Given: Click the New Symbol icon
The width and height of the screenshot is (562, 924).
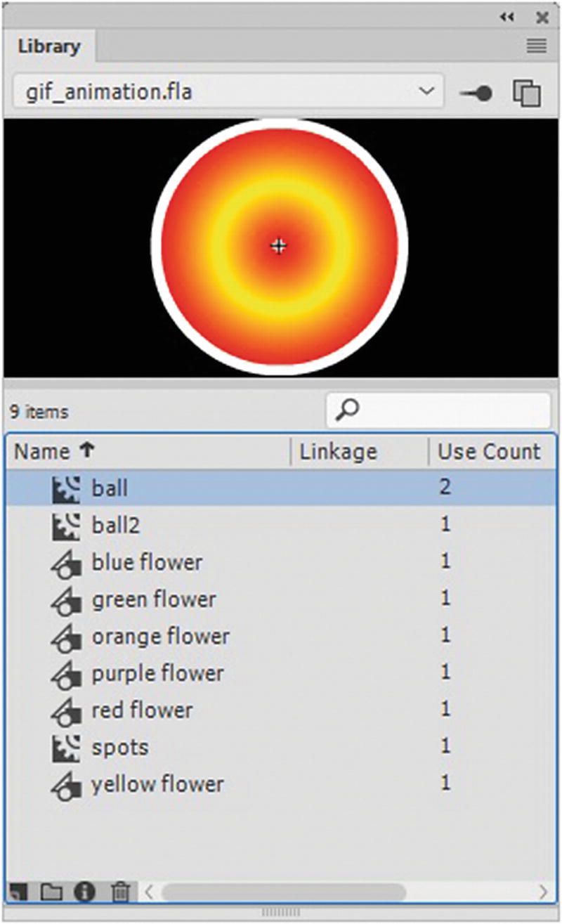Looking at the screenshot, I should click(19, 891).
